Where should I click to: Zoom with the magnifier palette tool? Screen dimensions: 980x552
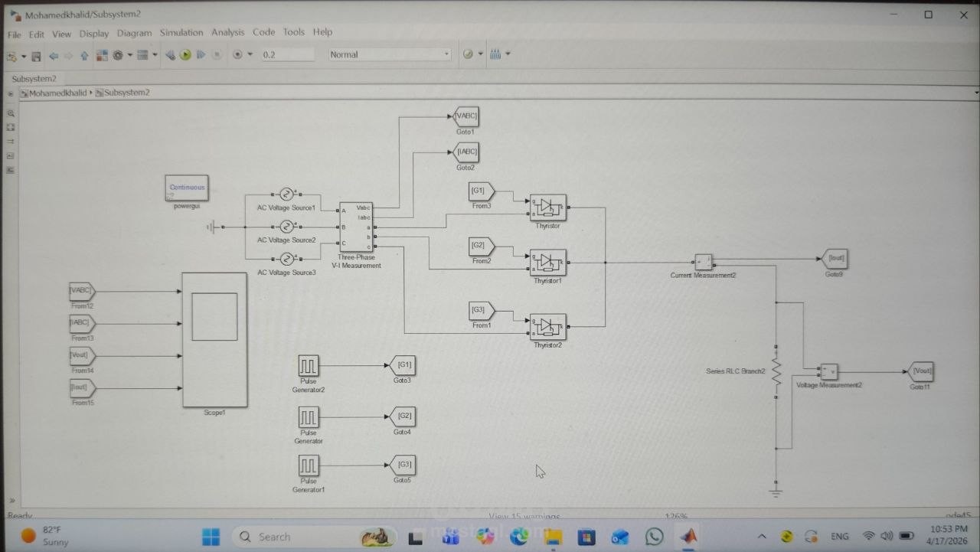pyautogui.click(x=11, y=113)
